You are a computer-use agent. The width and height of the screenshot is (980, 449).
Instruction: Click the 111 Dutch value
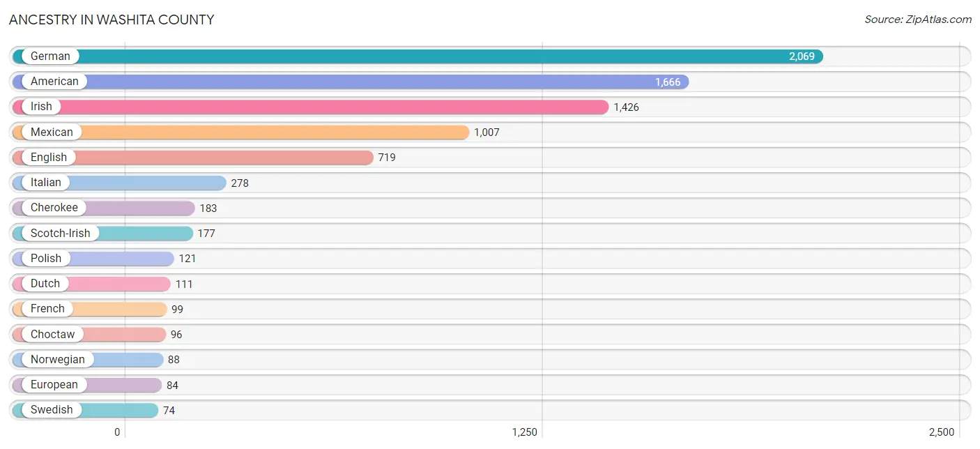point(184,284)
